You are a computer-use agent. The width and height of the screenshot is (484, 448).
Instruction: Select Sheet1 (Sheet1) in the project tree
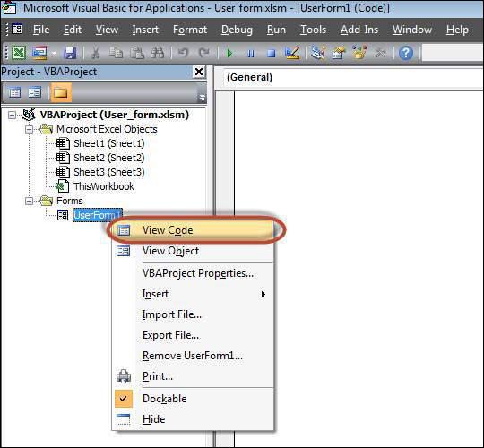109,143
